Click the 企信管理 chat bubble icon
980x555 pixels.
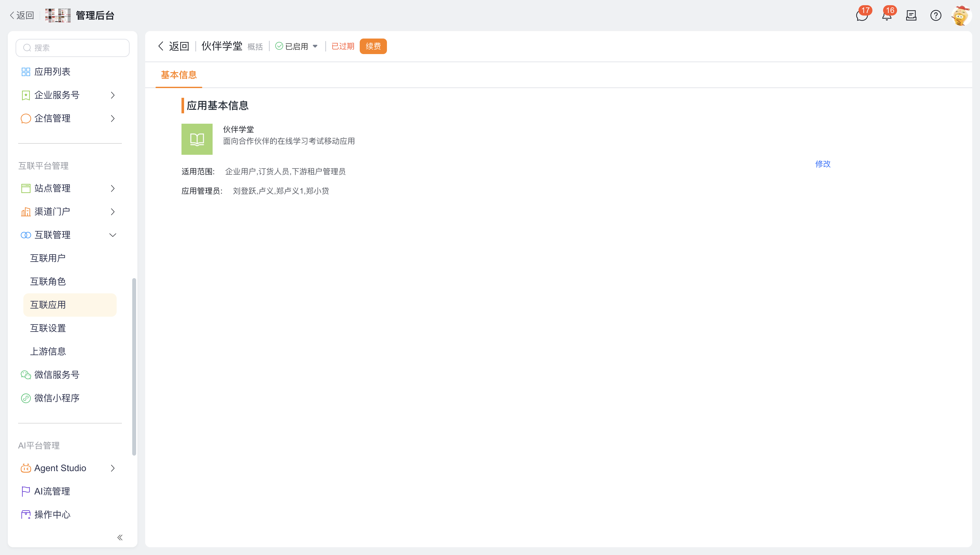click(26, 119)
